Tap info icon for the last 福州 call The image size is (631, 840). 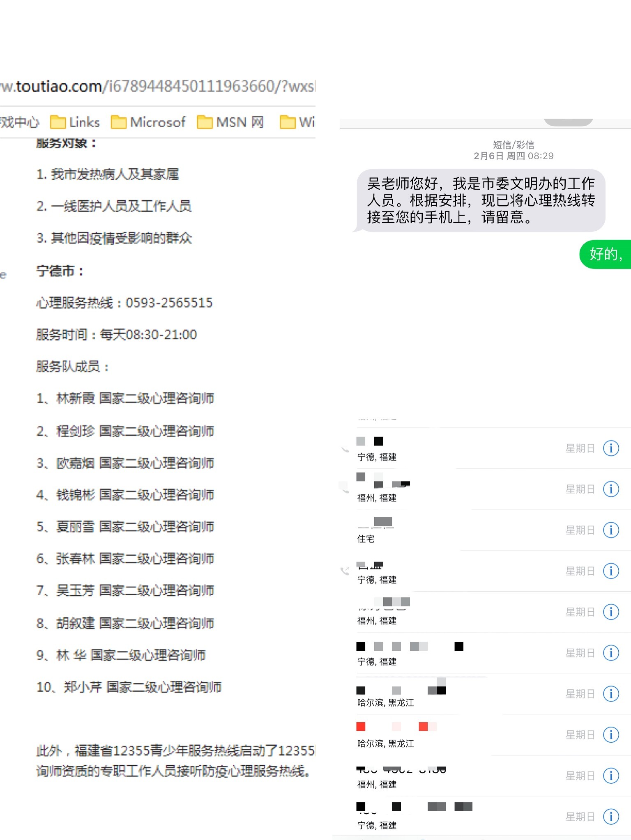611,776
